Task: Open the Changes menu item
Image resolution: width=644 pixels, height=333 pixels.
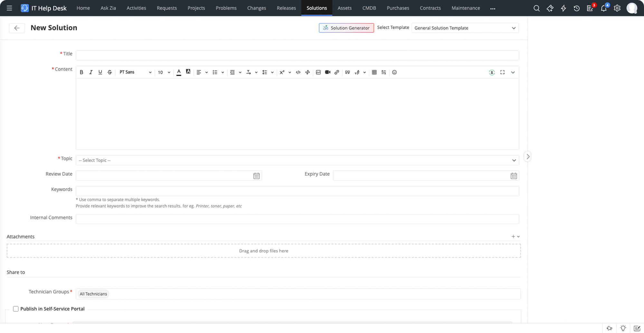Action: (256, 8)
